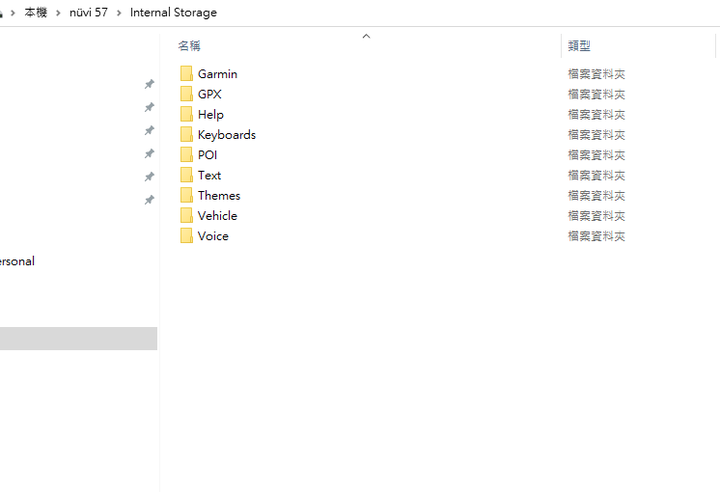This screenshot has height=492, width=720.
Task: Select the highlighted navigation pane item
Action: [x=79, y=338]
